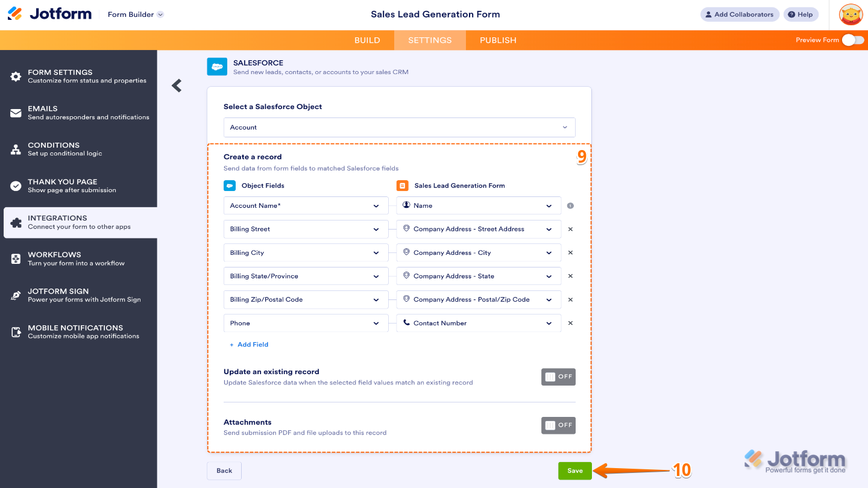The image size is (868, 488).
Task: Click the Form Settings gear icon
Action: (x=16, y=77)
